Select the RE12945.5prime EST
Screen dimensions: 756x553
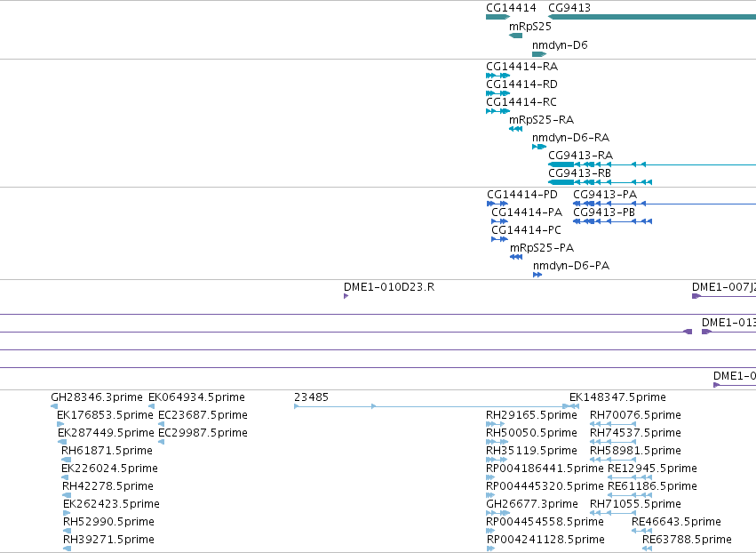652,469
